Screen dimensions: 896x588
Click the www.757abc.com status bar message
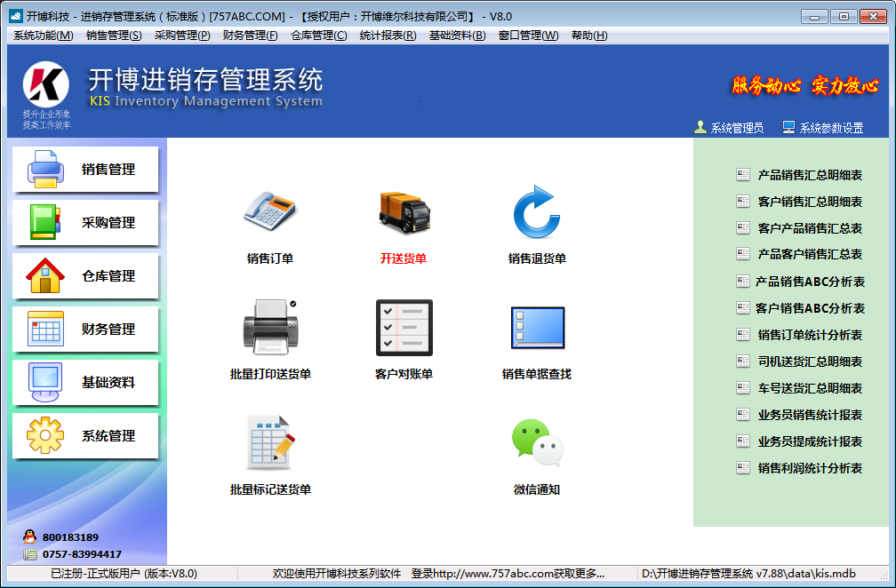[x=438, y=573]
